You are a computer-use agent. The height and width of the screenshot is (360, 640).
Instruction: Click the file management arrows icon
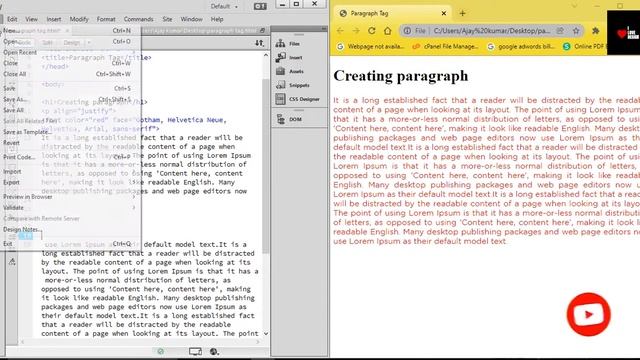point(259,43)
